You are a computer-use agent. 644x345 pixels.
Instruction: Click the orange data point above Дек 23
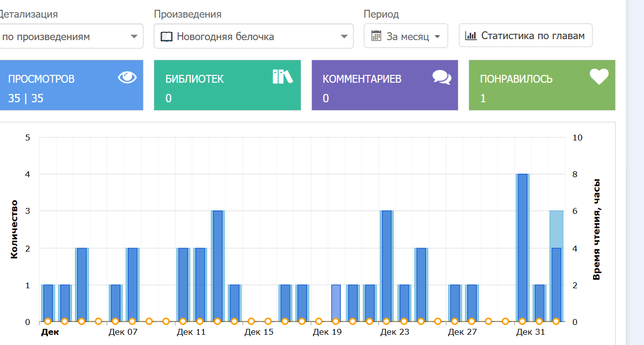pos(387,322)
